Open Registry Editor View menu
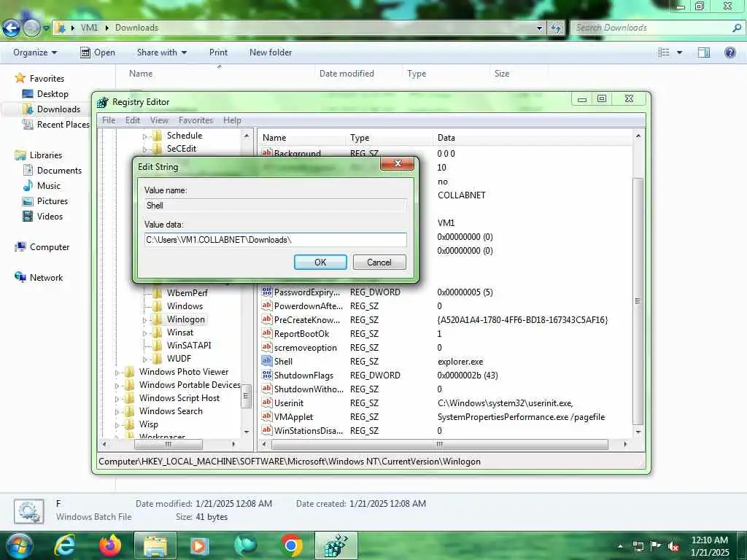Image resolution: width=747 pixels, height=560 pixels. pyautogui.click(x=159, y=120)
